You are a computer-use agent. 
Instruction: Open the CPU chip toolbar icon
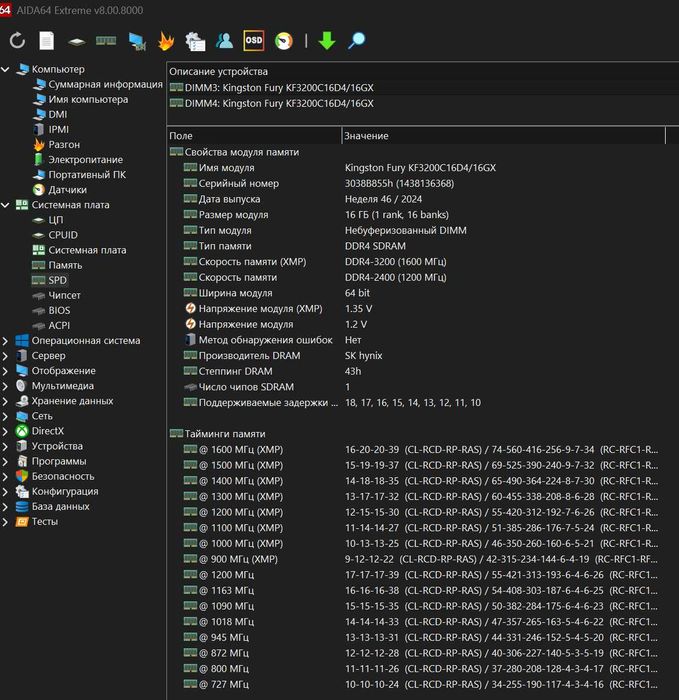[x=76, y=42]
